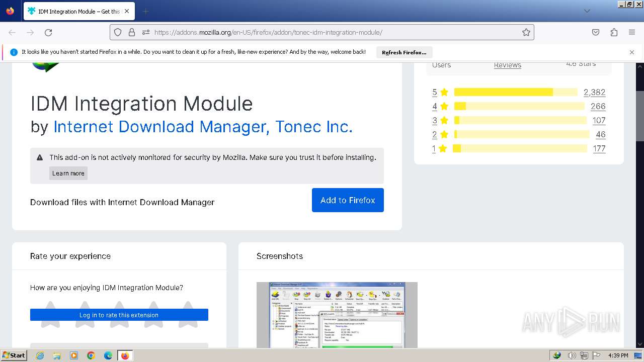This screenshot has width=644, height=362.
Task: Click the 5-star rating bar
Action: coord(516,92)
